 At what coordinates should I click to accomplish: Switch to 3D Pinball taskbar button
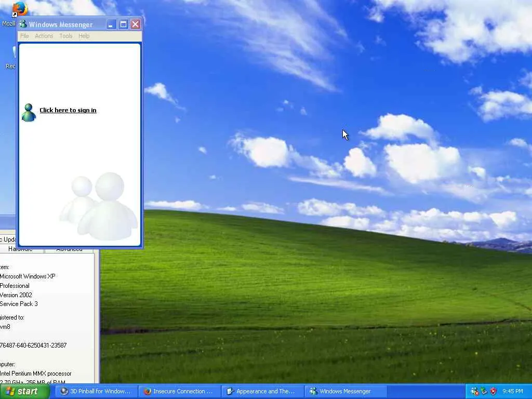[x=96, y=391]
